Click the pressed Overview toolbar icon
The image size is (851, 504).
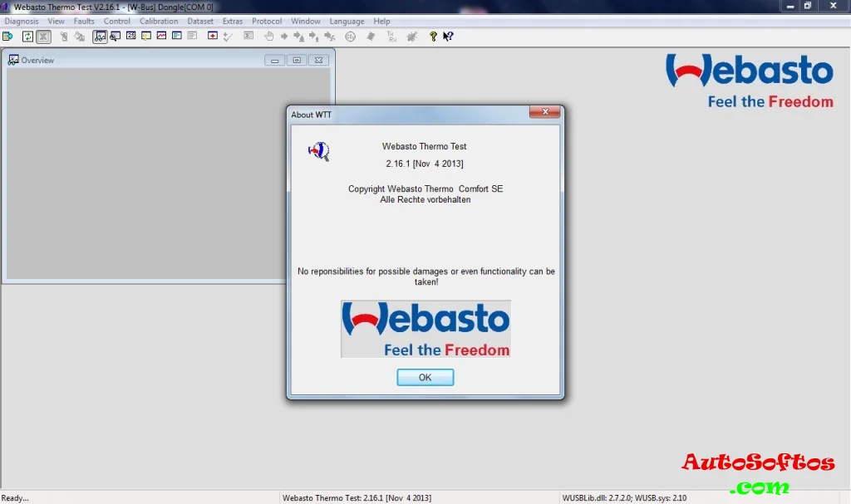(x=100, y=37)
